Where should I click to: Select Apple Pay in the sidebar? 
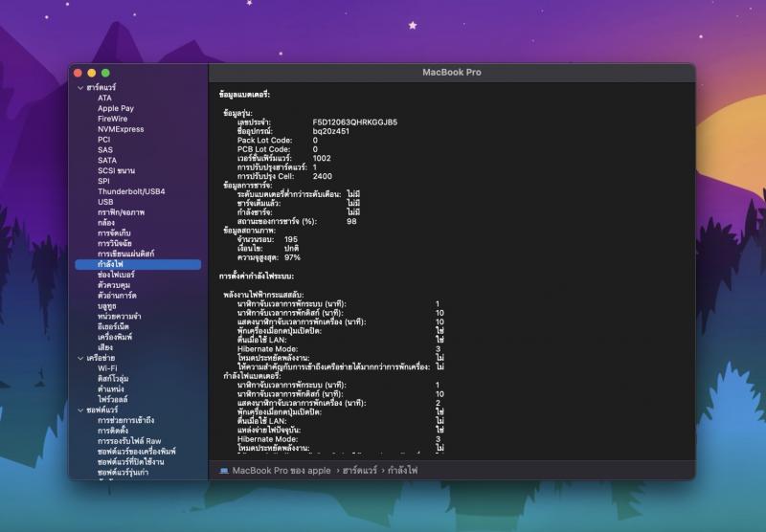[x=116, y=108]
